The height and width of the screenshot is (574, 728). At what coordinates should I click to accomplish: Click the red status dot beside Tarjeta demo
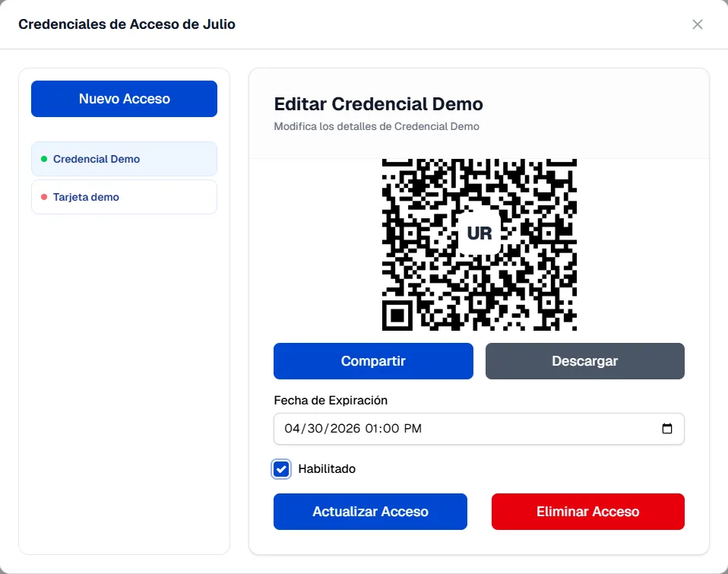tap(44, 197)
